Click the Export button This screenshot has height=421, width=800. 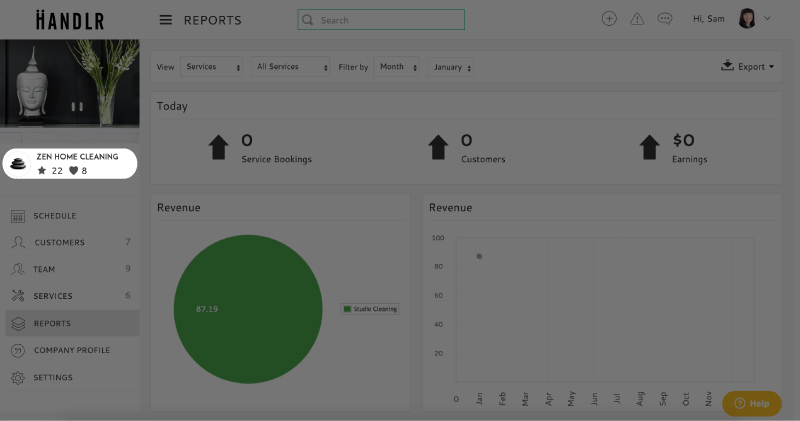point(748,67)
